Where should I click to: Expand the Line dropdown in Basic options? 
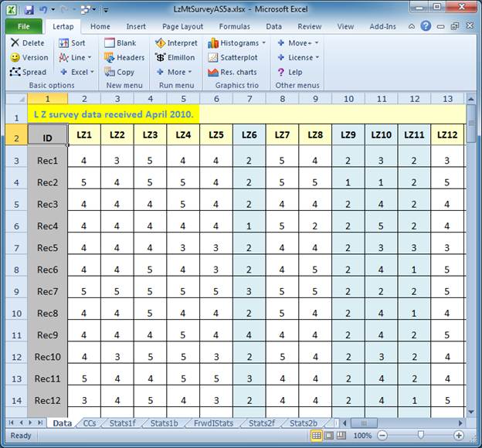click(90, 58)
